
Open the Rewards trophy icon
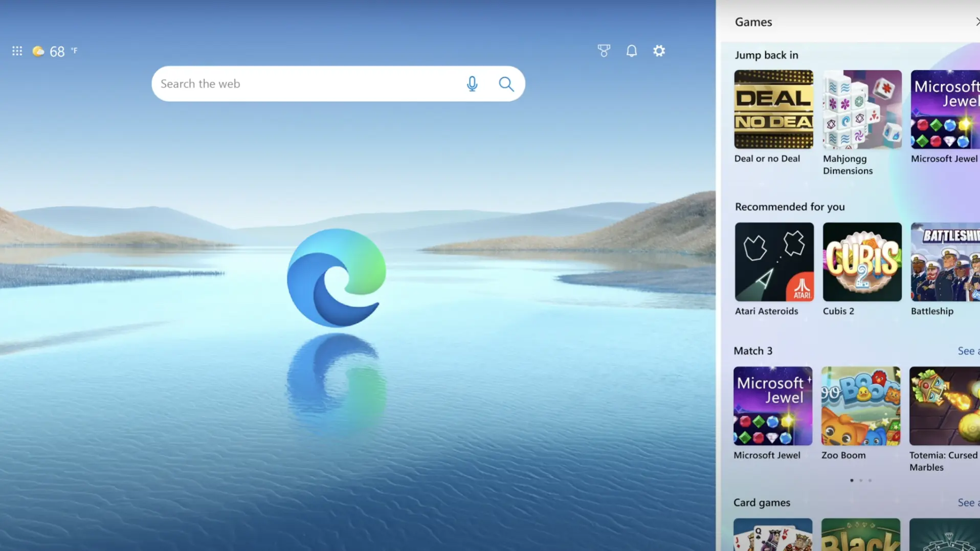click(x=604, y=51)
